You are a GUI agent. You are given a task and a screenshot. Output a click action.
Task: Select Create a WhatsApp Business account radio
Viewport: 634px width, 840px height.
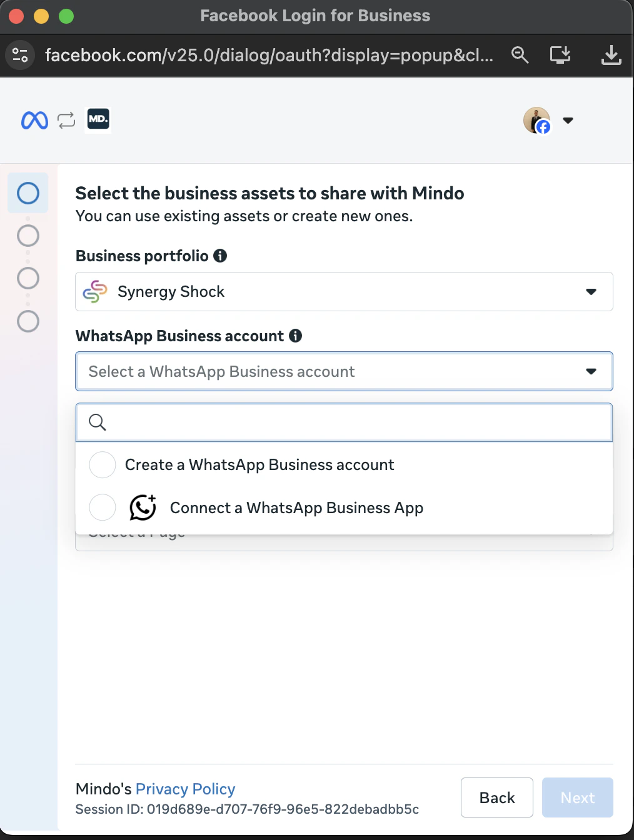tap(103, 465)
